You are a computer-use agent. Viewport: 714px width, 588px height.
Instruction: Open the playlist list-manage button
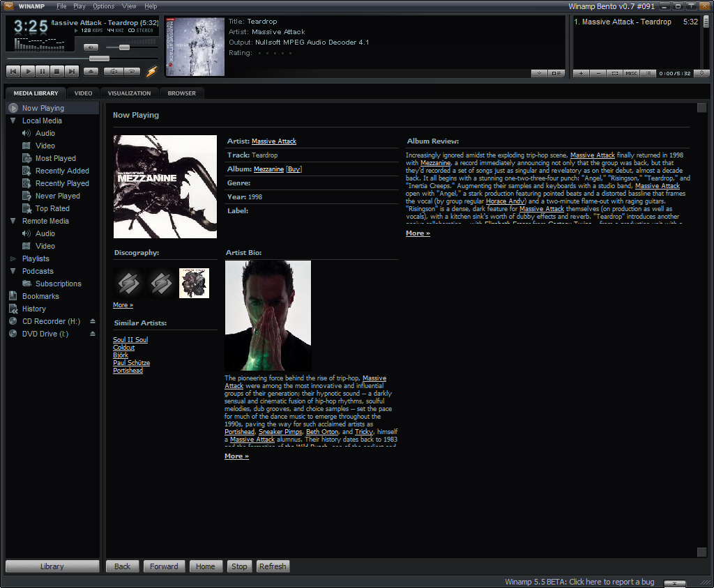coord(648,73)
